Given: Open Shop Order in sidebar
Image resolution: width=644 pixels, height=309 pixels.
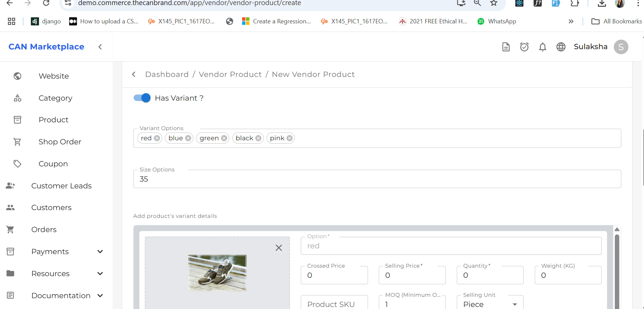Looking at the screenshot, I should (60, 142).
